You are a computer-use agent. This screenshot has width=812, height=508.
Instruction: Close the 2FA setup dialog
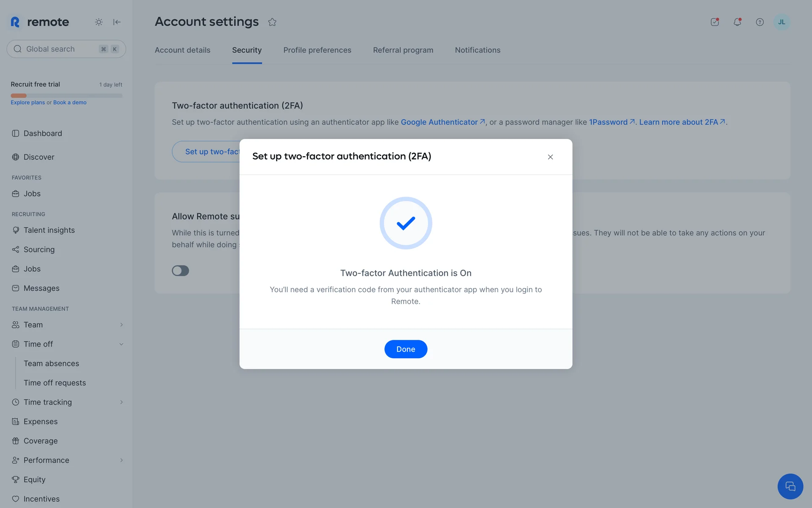click(x=550, y=157)
